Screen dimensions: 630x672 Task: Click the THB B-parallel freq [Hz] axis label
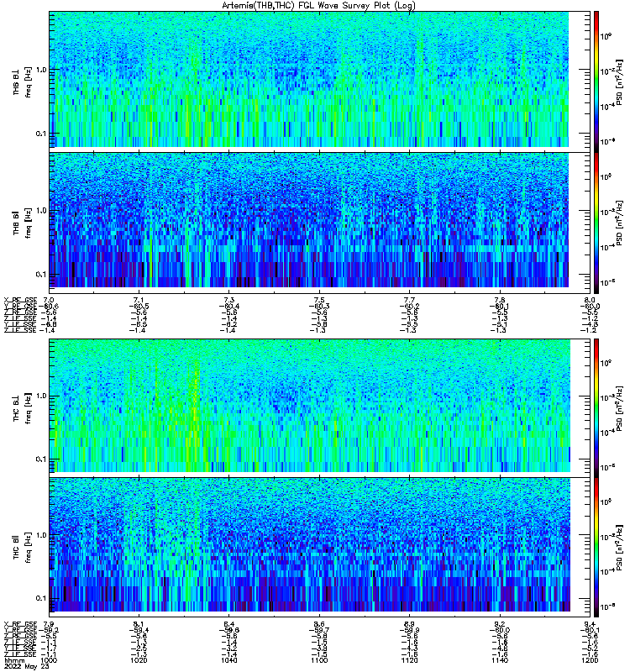(29, 223)
